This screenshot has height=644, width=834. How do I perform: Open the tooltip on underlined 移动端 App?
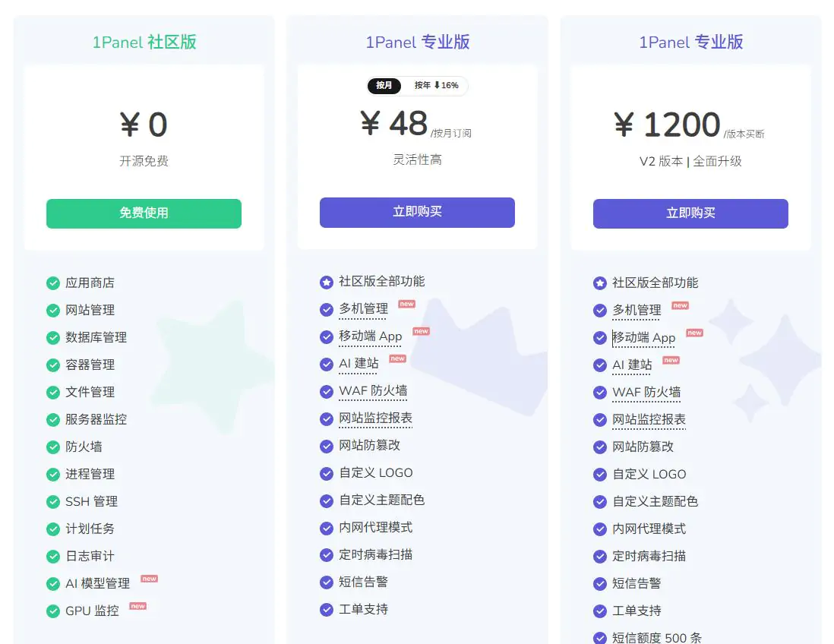click(x=369, y=337)
